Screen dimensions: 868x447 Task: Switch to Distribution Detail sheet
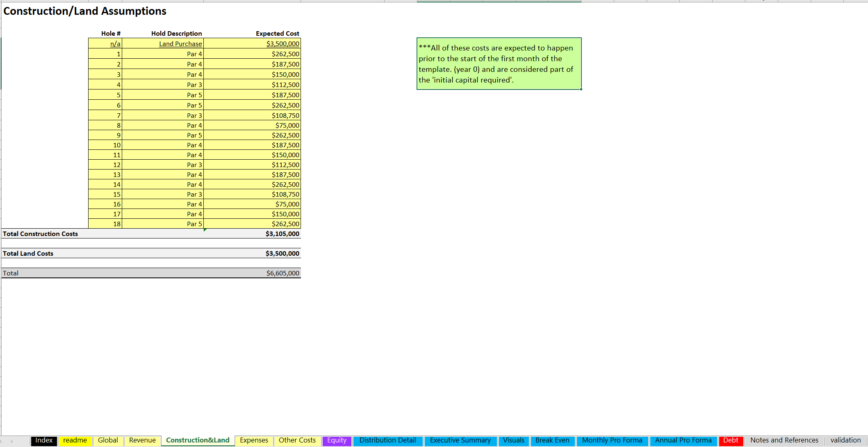(387, 440)
